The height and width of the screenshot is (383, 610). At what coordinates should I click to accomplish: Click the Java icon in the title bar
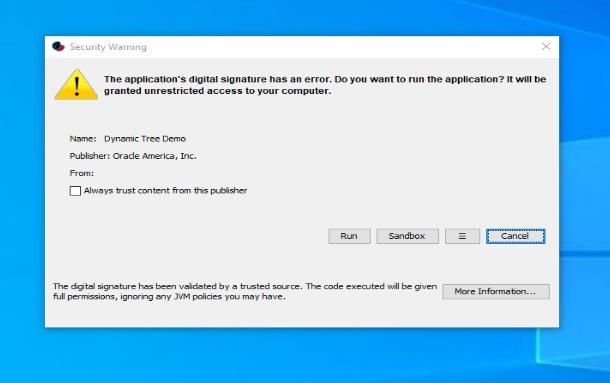(x=58, y=47)
